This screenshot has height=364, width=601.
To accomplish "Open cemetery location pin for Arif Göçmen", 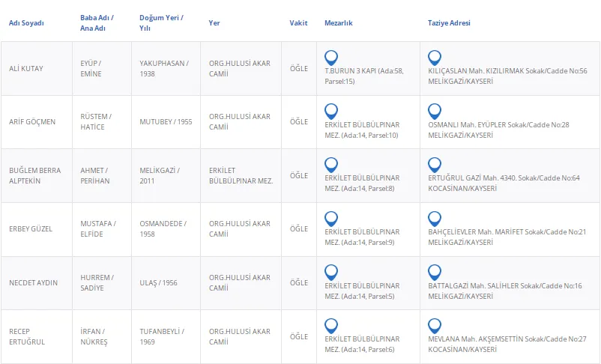I will [331, 111].
